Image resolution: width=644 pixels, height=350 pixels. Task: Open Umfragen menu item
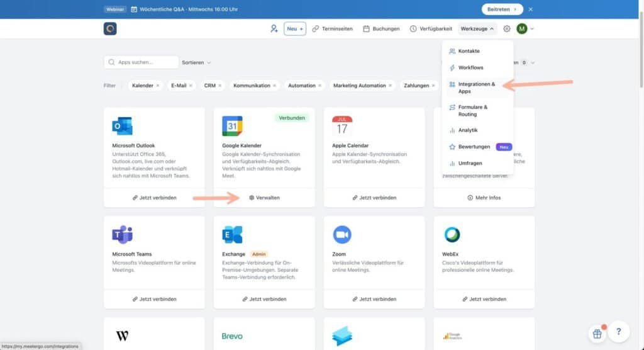(x=478, y=163)
